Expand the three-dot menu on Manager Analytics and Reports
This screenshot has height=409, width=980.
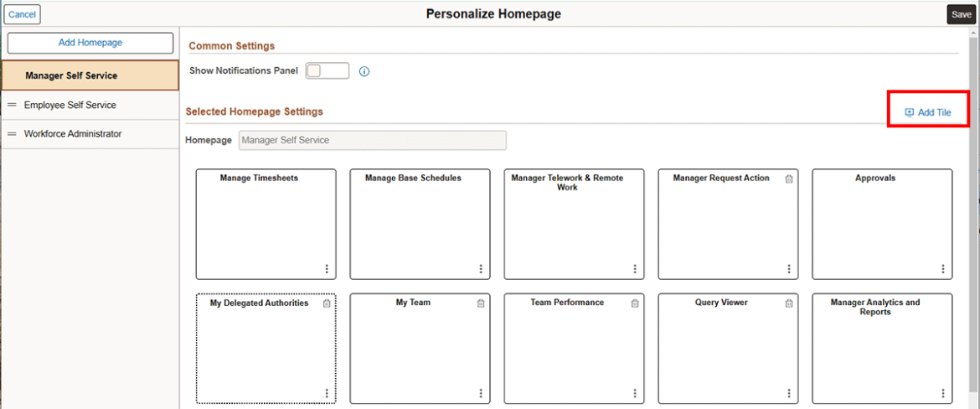click(943, 394)
